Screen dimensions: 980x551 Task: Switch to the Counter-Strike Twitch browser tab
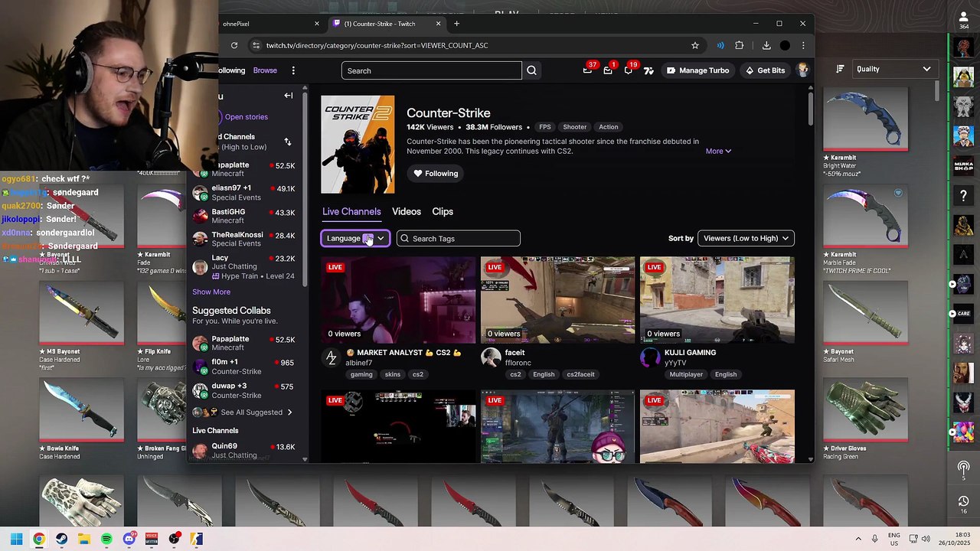[385, 24]
